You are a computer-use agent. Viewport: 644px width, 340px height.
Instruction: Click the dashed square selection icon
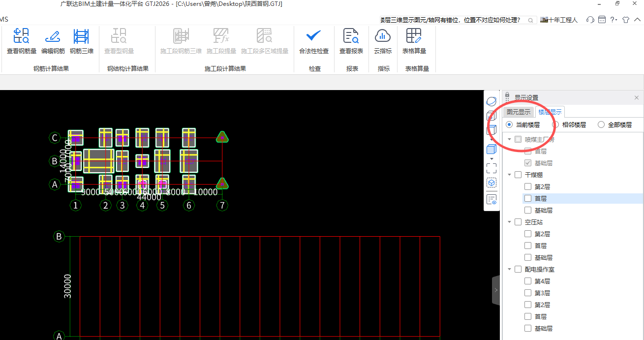[491, 168]
